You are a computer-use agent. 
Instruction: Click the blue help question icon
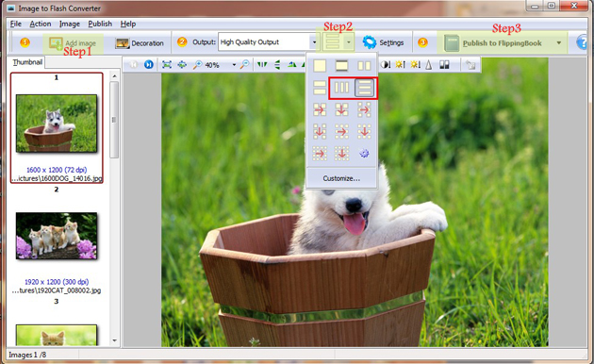[582, 42]
